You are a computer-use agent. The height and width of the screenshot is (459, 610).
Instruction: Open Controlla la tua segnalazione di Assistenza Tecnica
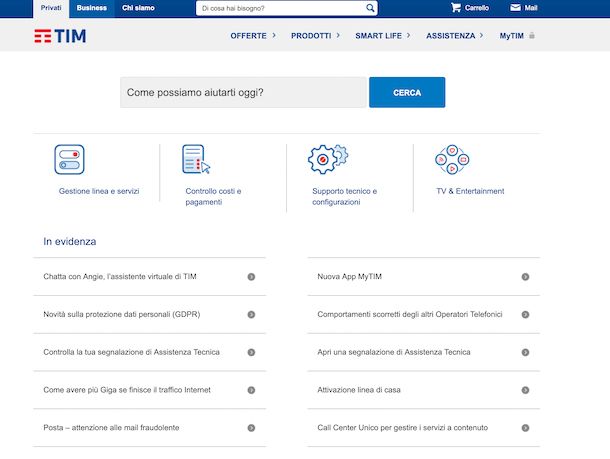coord(131,352)
